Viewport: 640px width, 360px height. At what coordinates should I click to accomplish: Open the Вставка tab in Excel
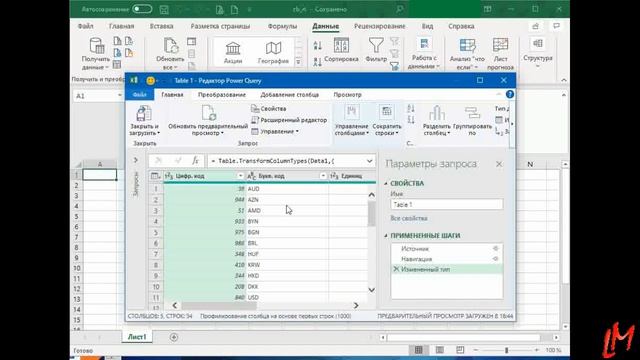[161, 26]
